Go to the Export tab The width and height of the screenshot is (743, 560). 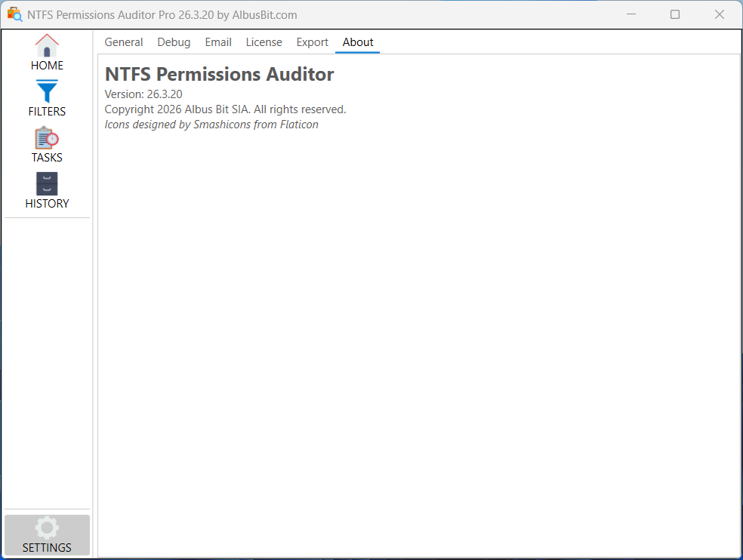pos(312,42)
